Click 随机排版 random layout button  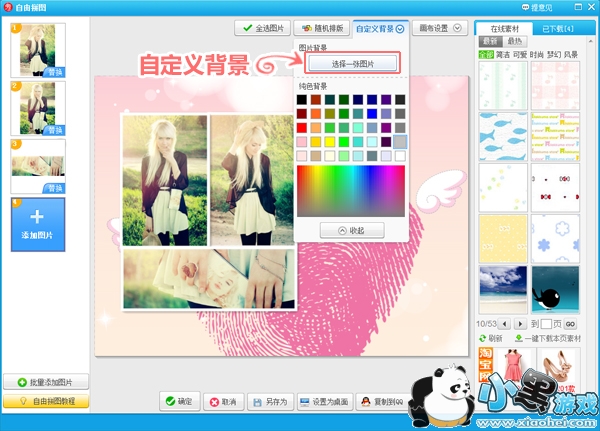point(322,28)
